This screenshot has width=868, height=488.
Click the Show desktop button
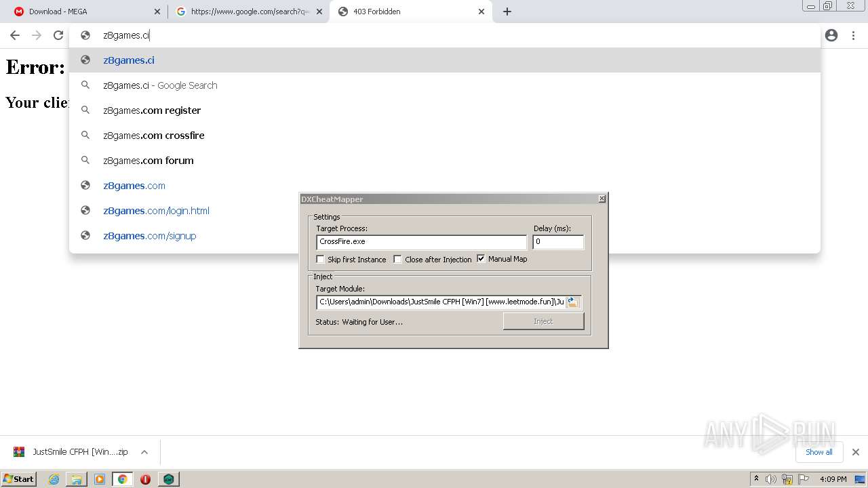861,479
